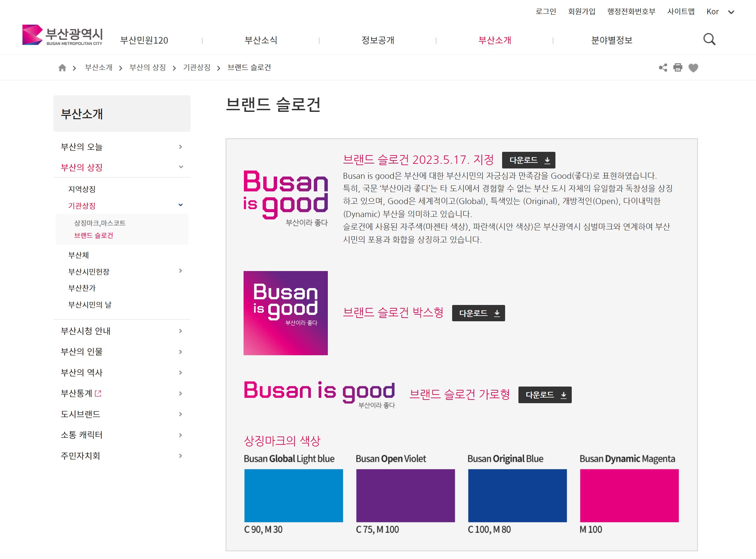Expand the 부산의 오늘 sidebar section
756x559 pixels.
click(181, 147)
